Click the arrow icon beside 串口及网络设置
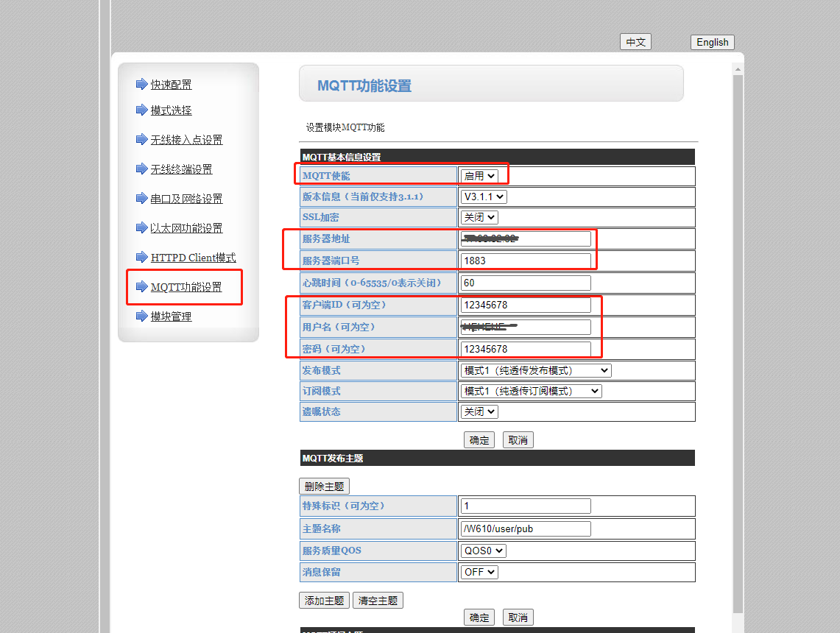This screenshot has height=633, width=840. [142, 198]
